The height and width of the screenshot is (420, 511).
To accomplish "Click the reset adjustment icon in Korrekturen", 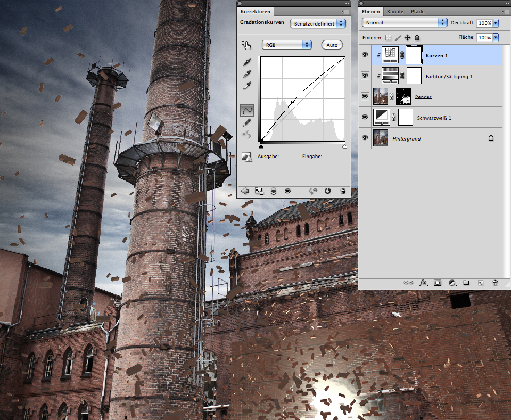I will (x=328, y=191).
